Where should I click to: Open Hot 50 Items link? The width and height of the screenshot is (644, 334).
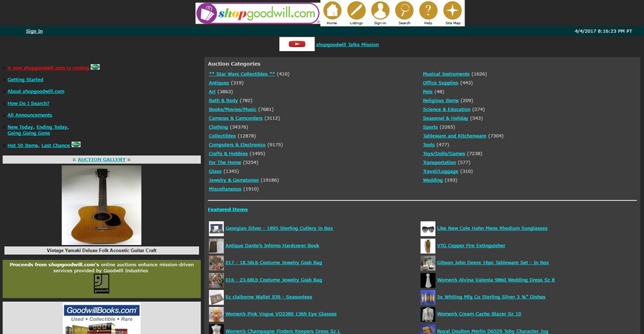pos(22,145)
